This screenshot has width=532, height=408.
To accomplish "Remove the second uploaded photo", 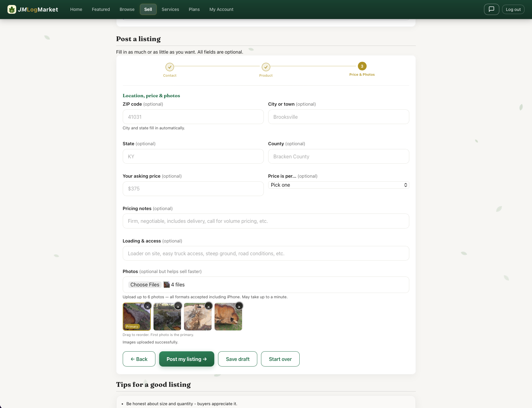I will 178,306.
